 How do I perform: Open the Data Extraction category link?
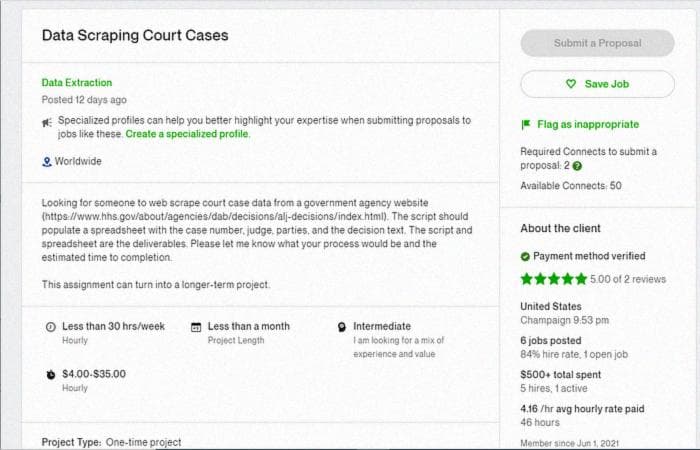point(77,83)
